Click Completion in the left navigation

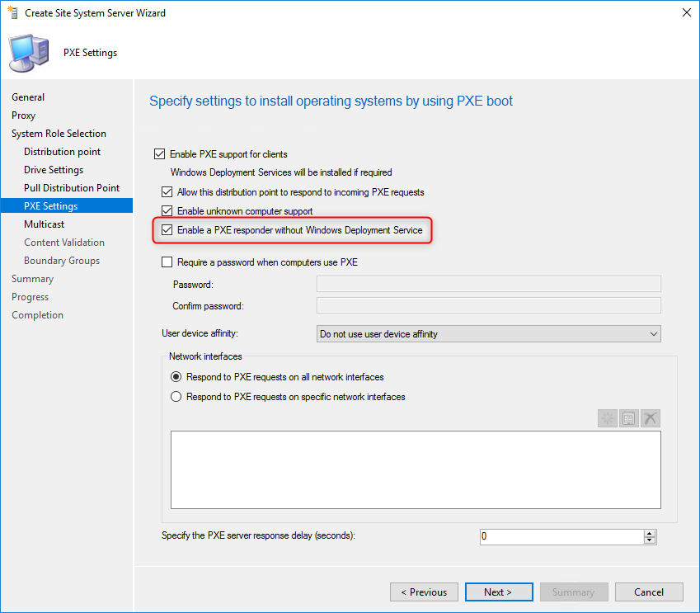(37, 315)
